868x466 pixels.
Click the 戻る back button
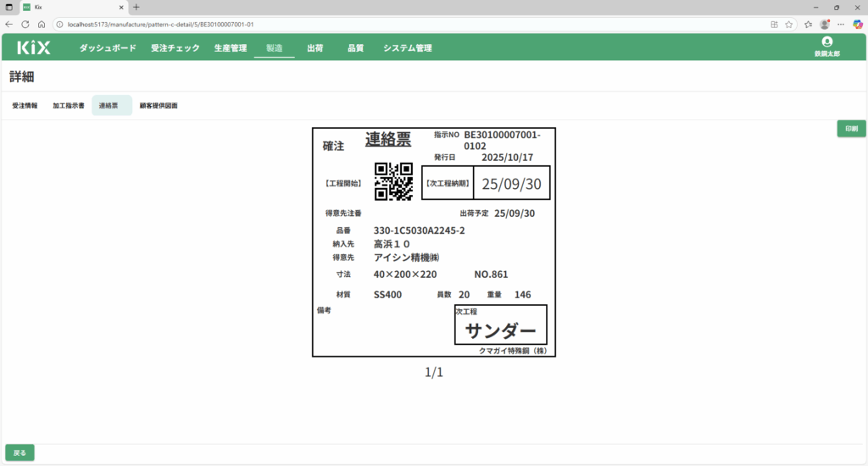[19, 452]
